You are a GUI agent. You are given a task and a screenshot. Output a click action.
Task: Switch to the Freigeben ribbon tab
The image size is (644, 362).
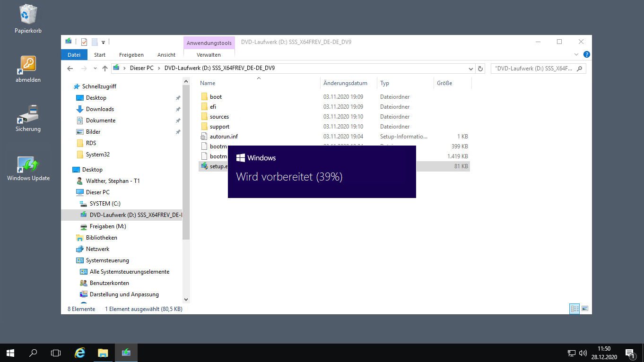(x=131, y=55)
